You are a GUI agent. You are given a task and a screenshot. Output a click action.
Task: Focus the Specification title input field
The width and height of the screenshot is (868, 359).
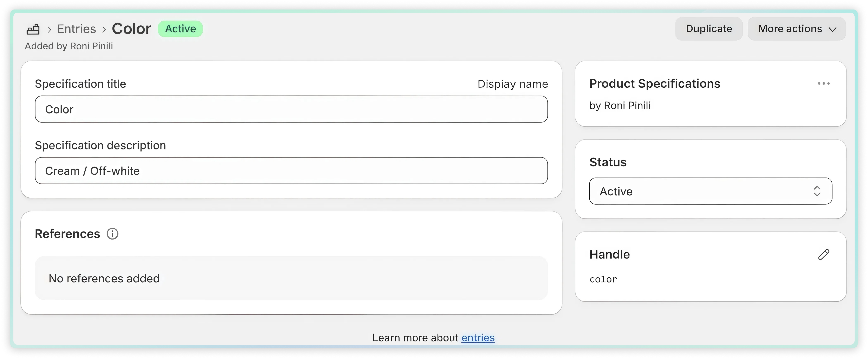click(291, 109)
